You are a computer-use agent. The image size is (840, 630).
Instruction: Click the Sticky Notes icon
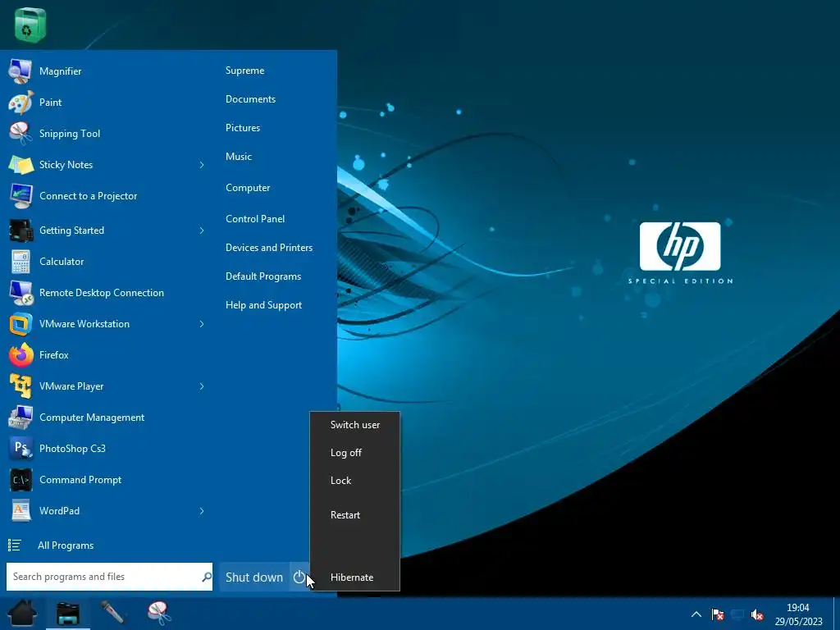(21, 164)
